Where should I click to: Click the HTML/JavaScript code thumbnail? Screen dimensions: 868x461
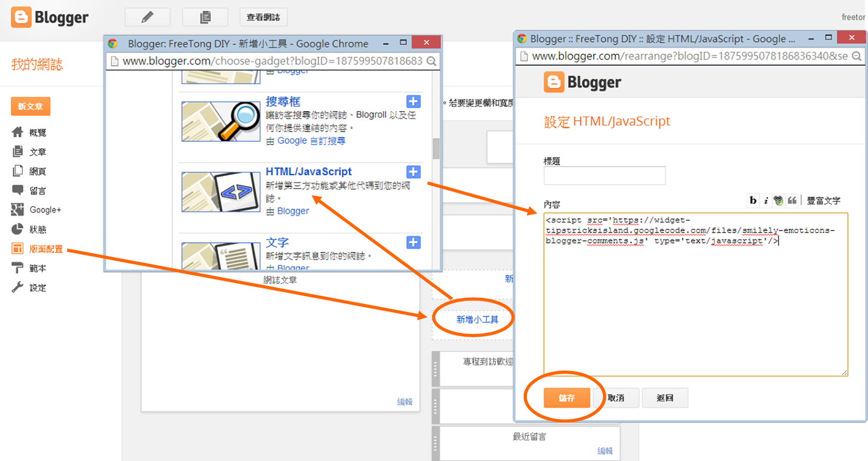[221, 192]
